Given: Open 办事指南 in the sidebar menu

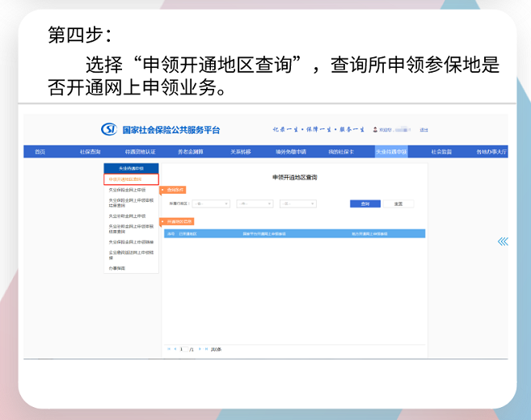Looking at the screenshot, I should (118, 267).
